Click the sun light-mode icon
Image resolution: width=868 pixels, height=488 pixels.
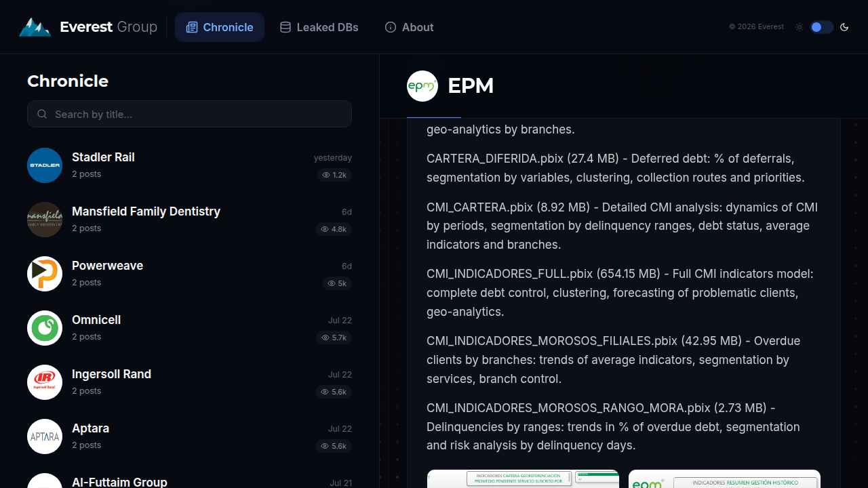(x=800, y=27)
